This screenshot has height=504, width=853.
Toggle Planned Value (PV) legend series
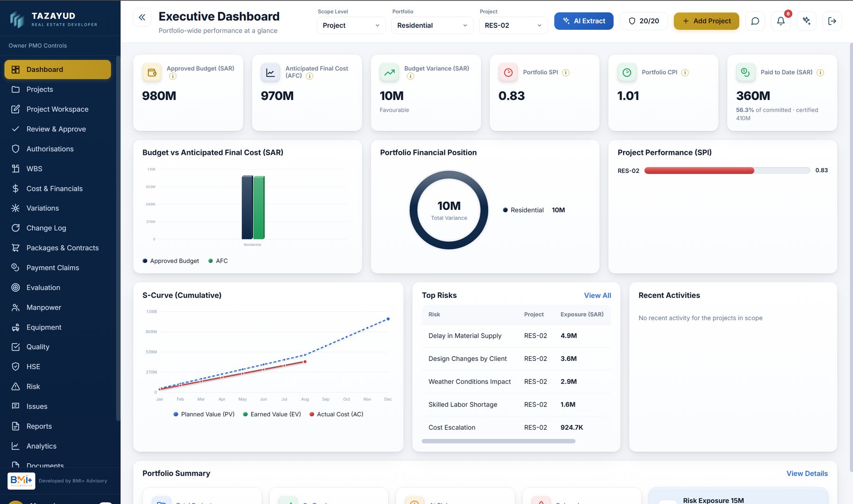(x=204, y=414)
